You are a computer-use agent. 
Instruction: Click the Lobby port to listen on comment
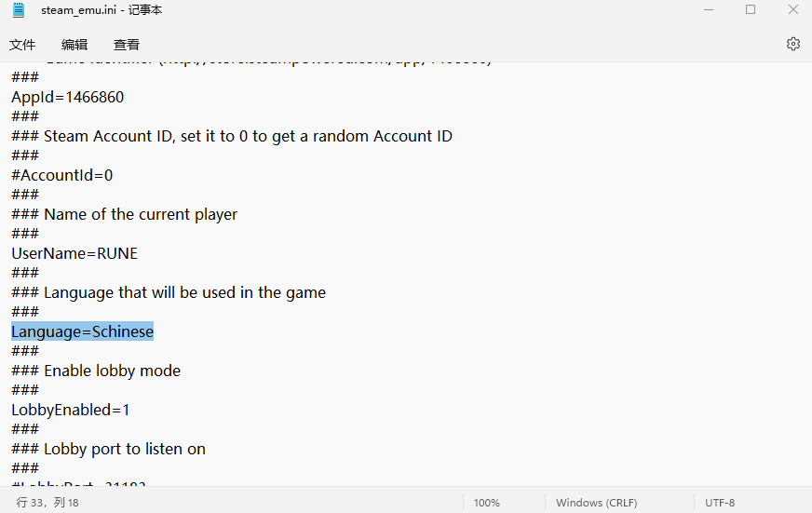click(124, 449)
